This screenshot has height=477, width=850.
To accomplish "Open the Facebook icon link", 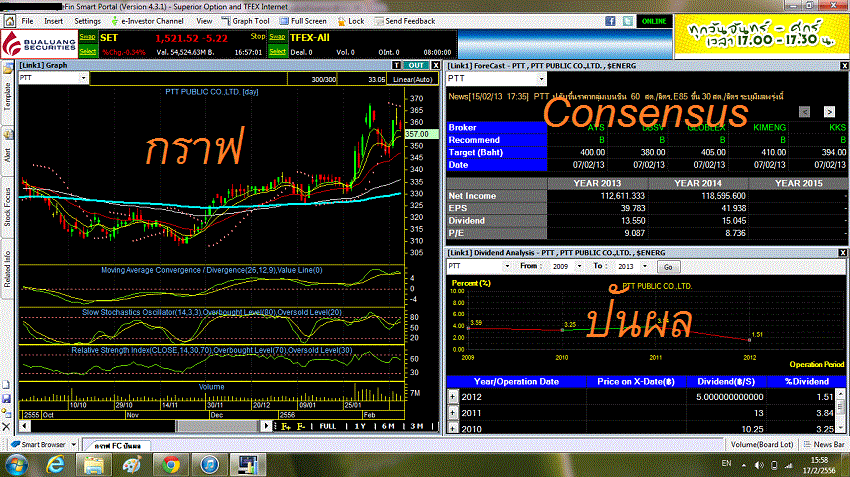I will pos(610,21).
